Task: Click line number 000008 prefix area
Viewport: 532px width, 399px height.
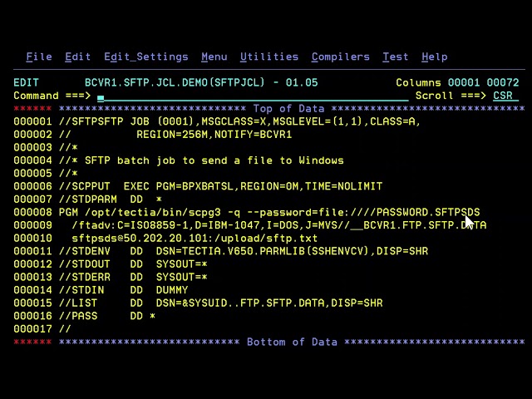Action: pos(32,212)
